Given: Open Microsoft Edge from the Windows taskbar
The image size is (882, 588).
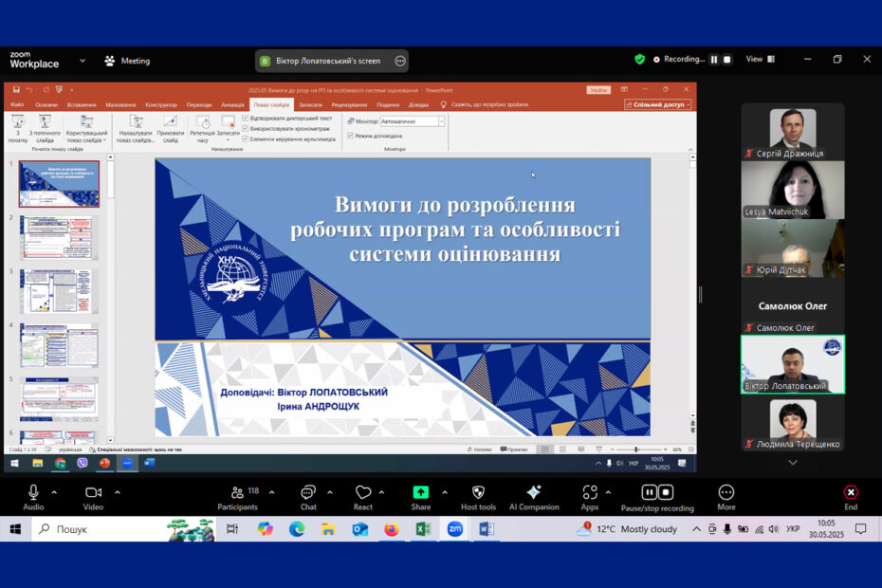Looking at the screenshot, I should point(297,529).
